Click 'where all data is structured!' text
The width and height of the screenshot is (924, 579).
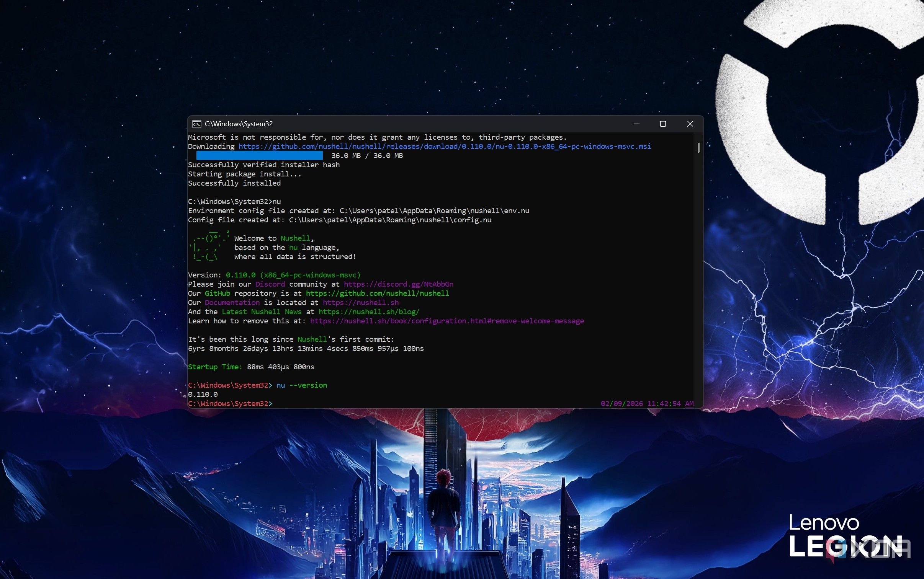[x=295, y=256]
